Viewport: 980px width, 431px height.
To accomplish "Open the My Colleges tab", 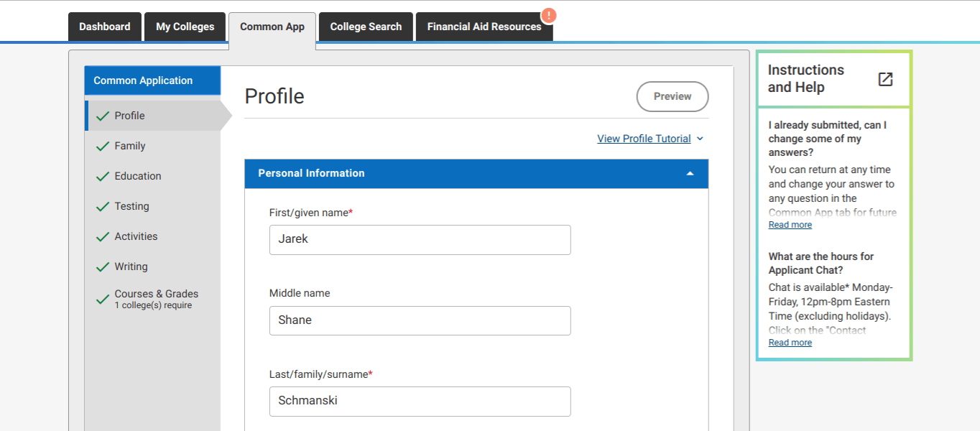I will click(185, 27).
